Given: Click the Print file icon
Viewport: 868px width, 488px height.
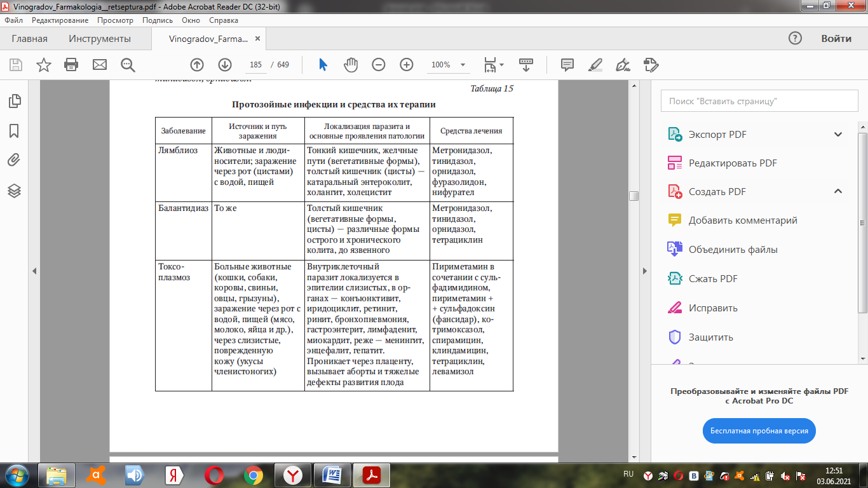Looking at the screenshot, I should (x=71, y=65).
